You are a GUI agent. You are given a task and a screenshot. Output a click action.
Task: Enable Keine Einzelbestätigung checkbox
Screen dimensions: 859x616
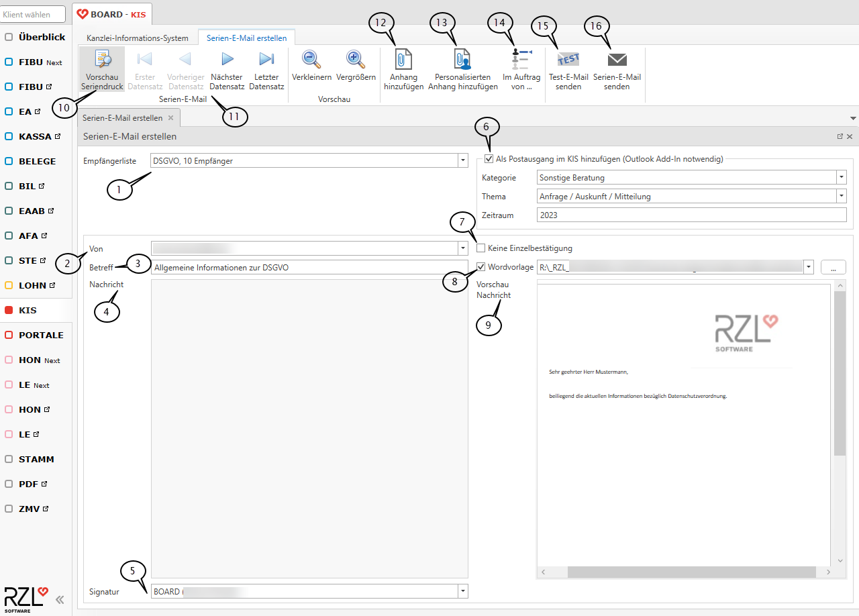(x=481, y=248)
